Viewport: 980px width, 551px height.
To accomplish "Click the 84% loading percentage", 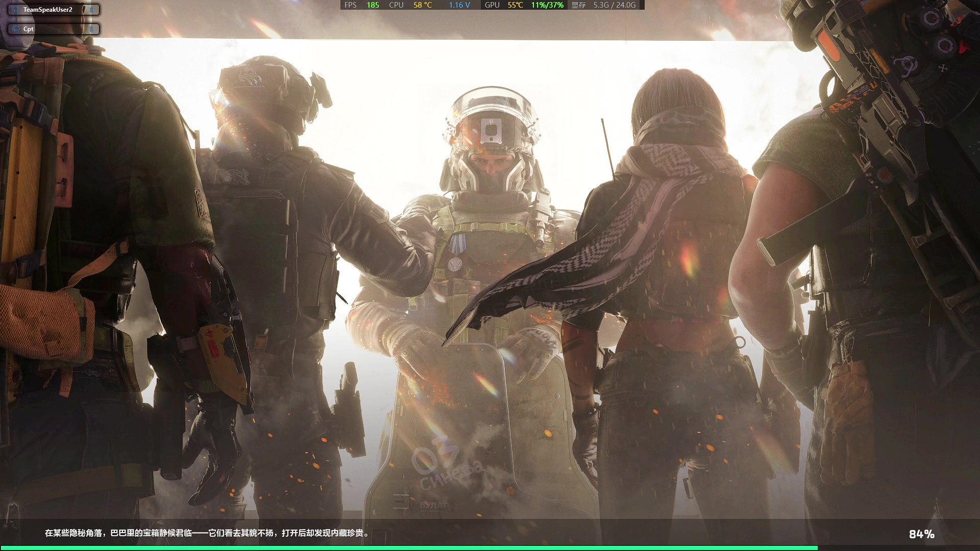I will click(922, 534).
